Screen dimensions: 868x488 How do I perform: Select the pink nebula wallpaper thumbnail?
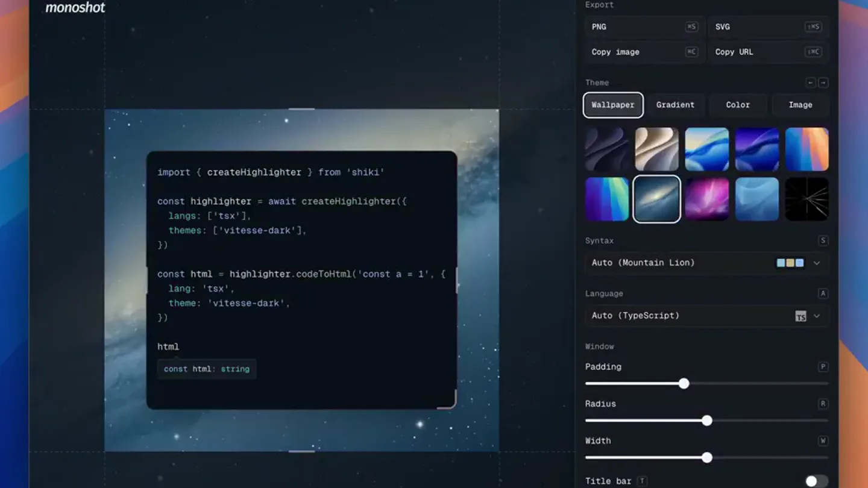(707, 199)
